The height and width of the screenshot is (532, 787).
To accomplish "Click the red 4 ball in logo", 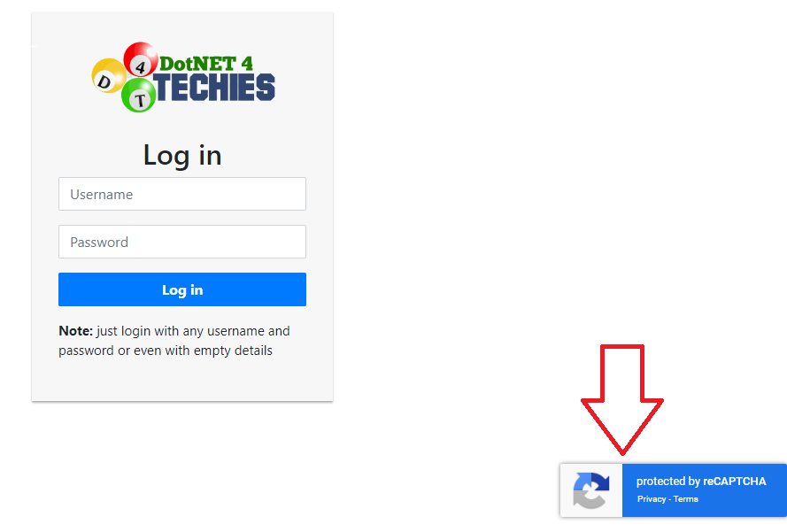I will pyautogui.click(x=141, y=59).
